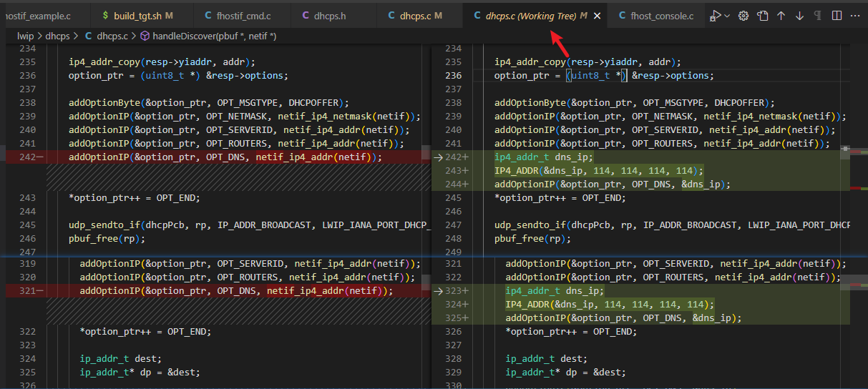Toggle whitespace-trimmed diff (pilcrow icon)
868x389 pixels.
(x=817, y=16)
